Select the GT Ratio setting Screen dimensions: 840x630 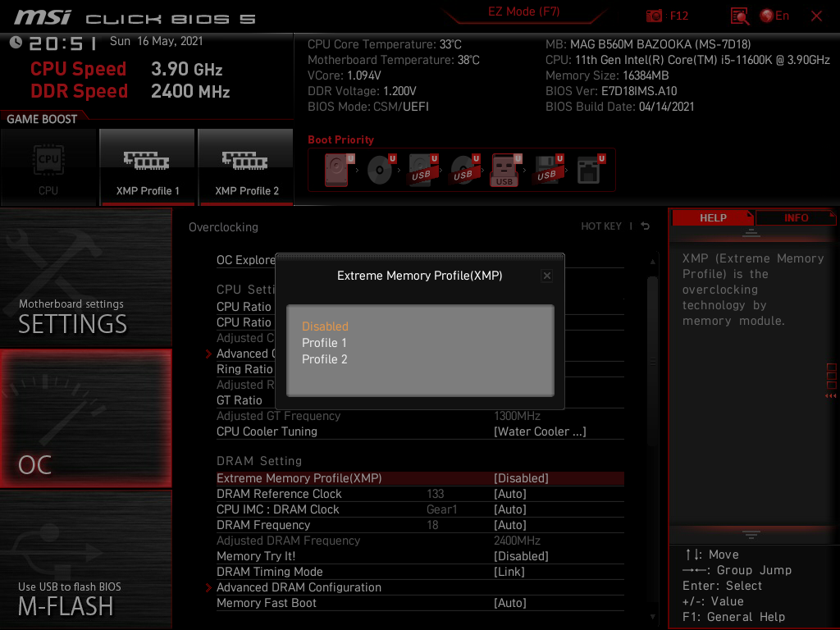click(240, 400)
